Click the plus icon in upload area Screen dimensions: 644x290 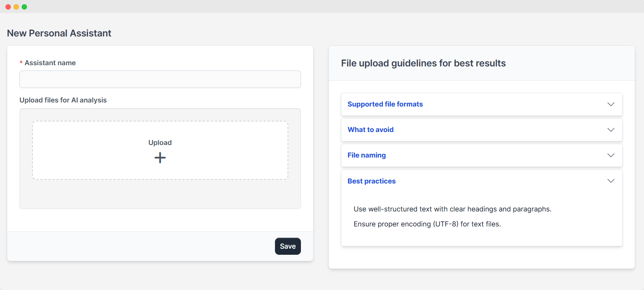pyautogui.click(x=160, y=158)
